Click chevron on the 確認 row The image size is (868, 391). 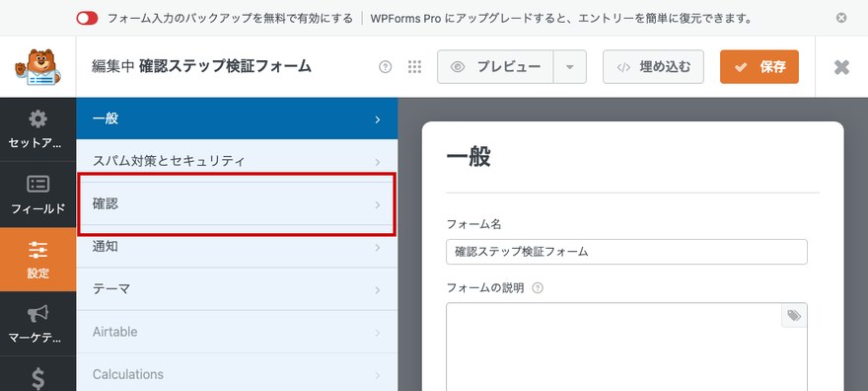pyautogui.click(x=378, y=205)
